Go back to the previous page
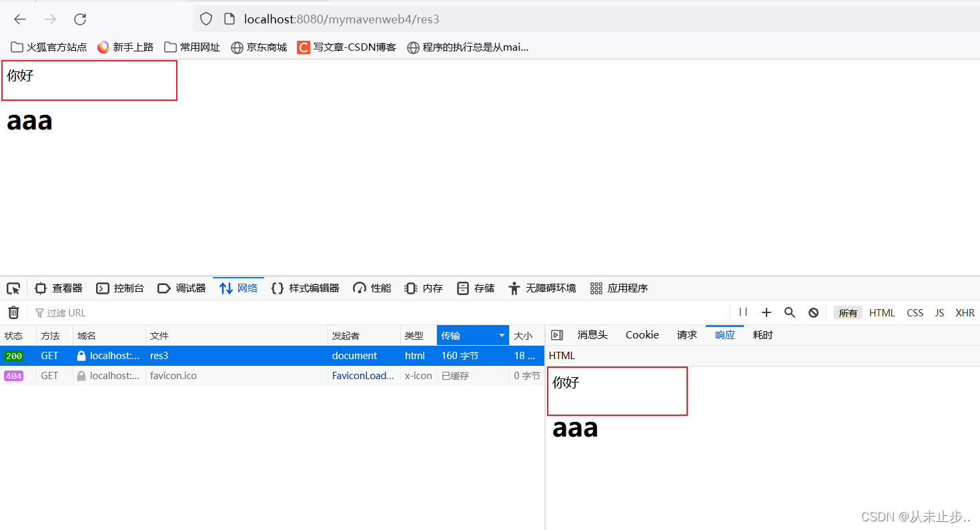This screenshot has height=530, width=980. click(20, 19)
